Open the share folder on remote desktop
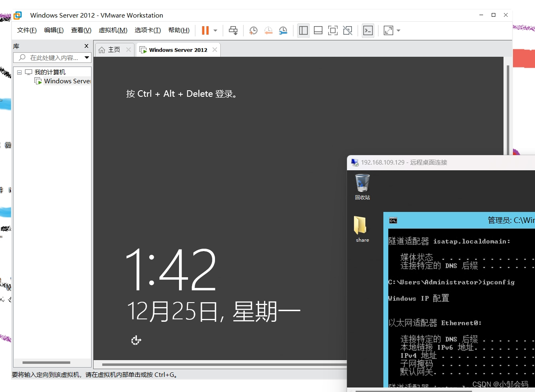Screen dimensions: 535x392 pyautogui.click(x=362, y=229)
